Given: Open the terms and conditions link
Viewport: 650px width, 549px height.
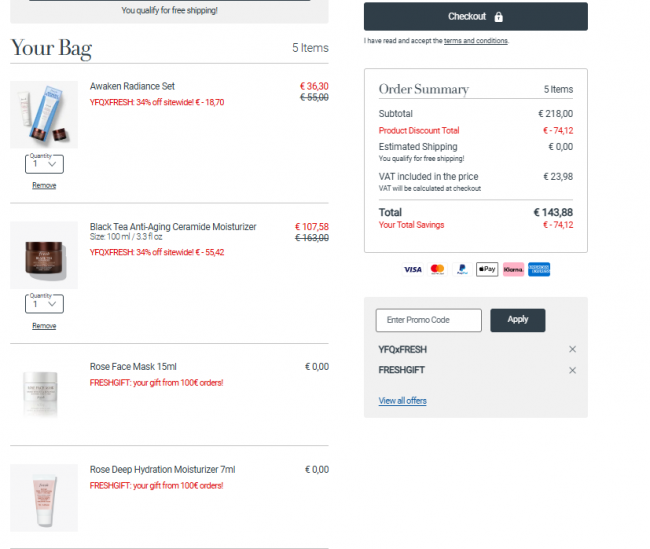Looking at the screenshot, I should pyautogui.click(x=475, y=41).
